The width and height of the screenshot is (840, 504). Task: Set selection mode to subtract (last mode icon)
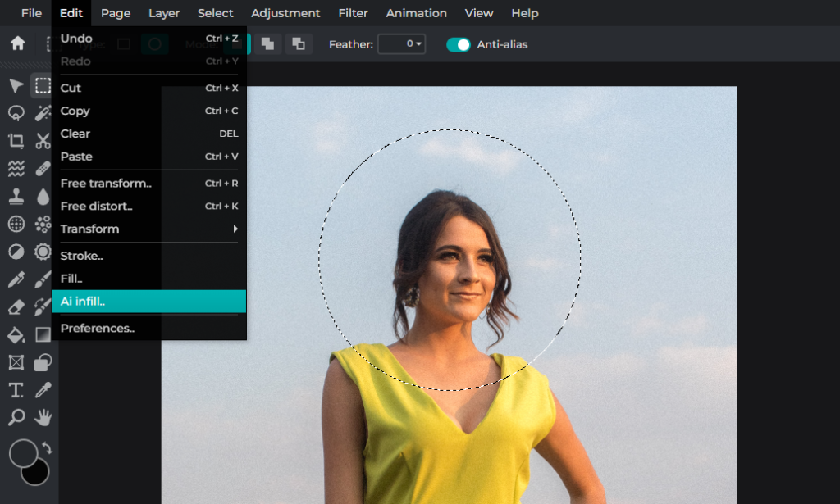299,44
